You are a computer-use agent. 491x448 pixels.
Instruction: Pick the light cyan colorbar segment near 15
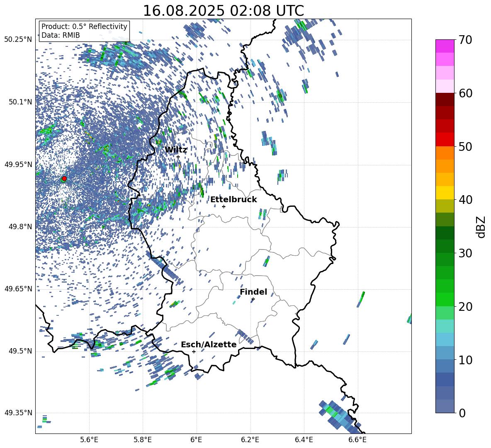[445, 326]
